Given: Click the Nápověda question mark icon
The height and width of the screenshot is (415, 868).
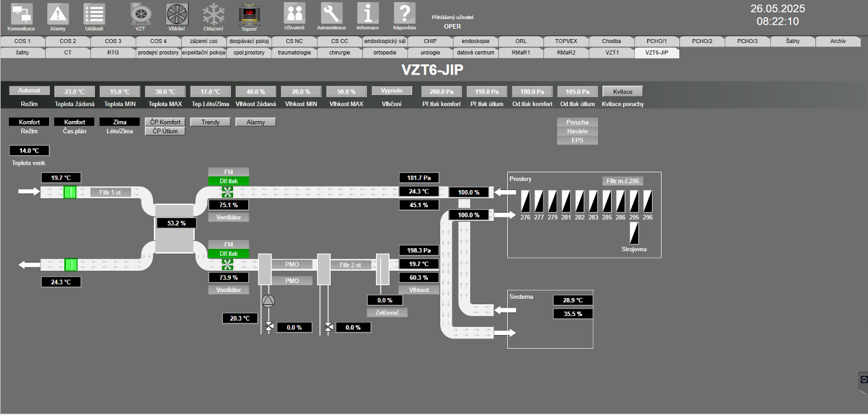Looking at the screenshot, I should 404,14.
